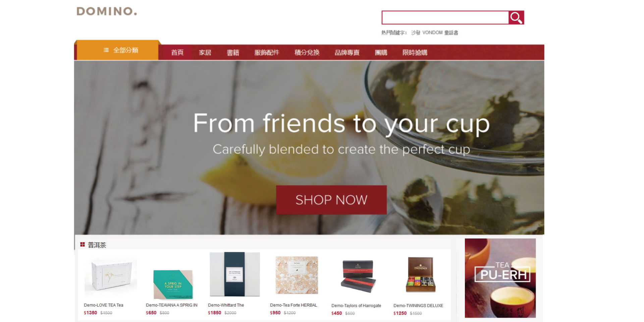Click the VONDOM hot keyword link
The height and width of the screenshot is (322, 644).
point(432,33)
